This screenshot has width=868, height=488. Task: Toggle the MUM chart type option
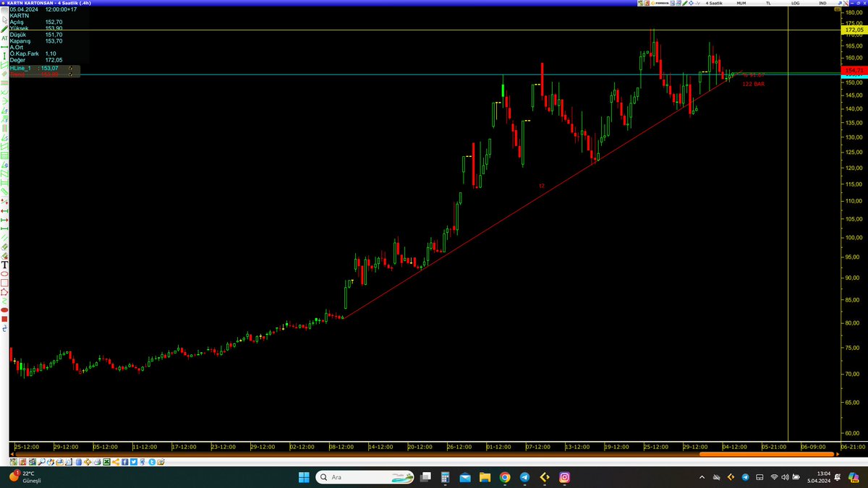point(741,4)
